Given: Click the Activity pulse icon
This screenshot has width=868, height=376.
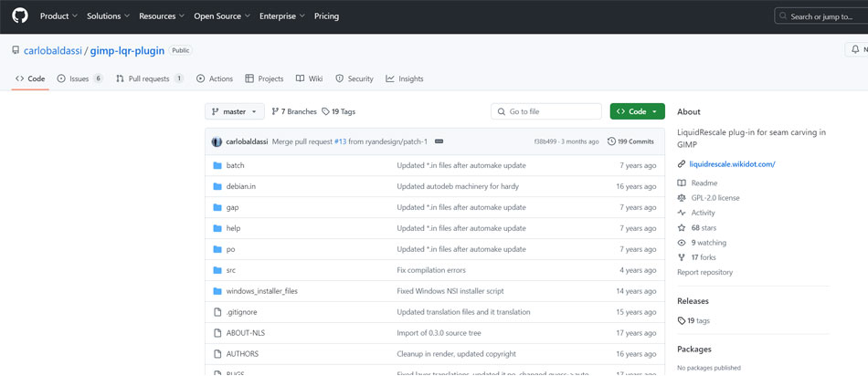Looking at the screenshot, I should pos(682,213).
